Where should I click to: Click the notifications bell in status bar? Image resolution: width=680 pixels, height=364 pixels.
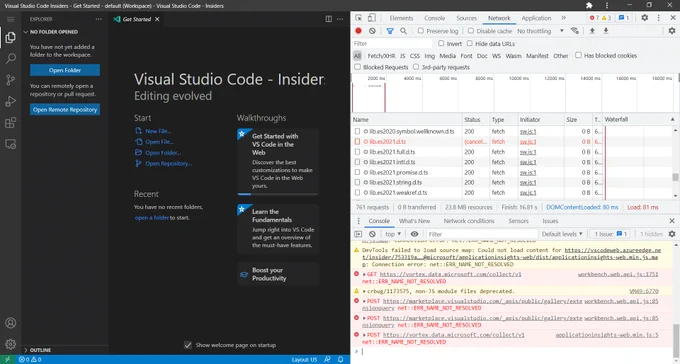(340, 360)
